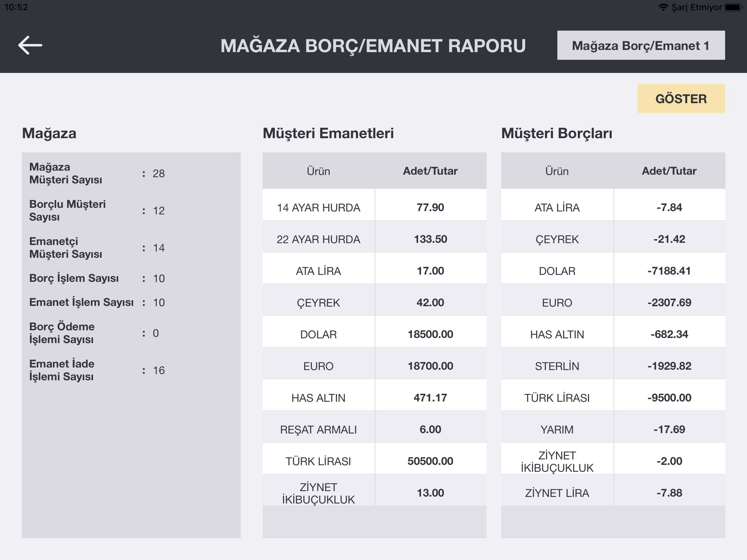Select the YARIM debt row

pyautogui.click(x=613, y=427)
